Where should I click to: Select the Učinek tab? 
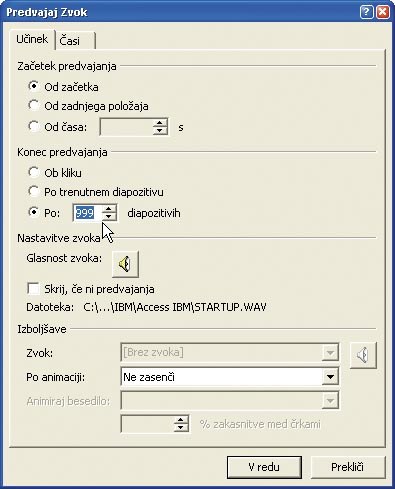coord(32,39)
